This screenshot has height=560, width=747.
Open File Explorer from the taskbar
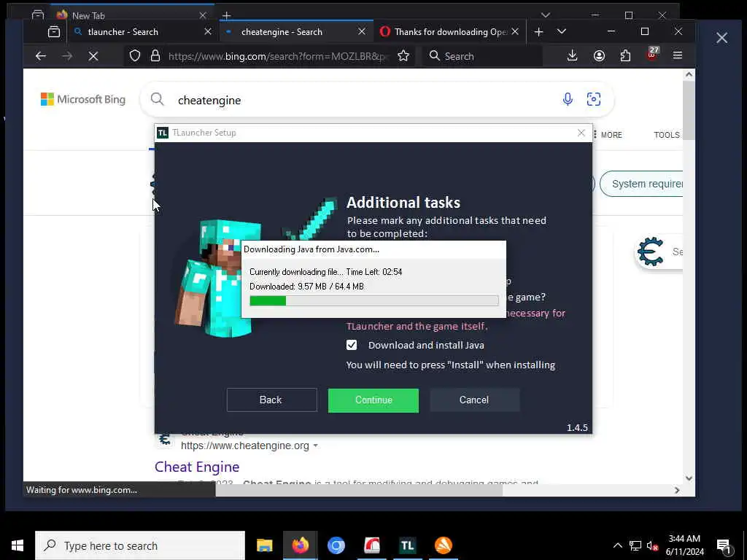[x=264, y=545]
